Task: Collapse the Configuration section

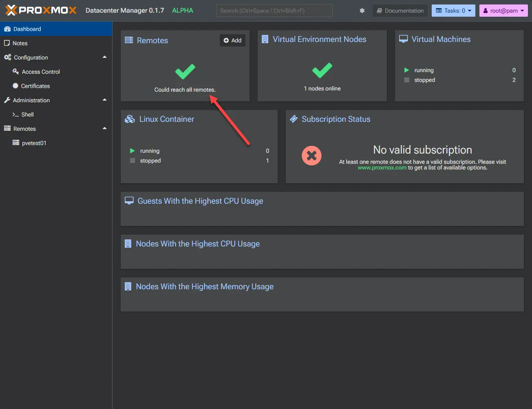Action: tap(104, 57)
